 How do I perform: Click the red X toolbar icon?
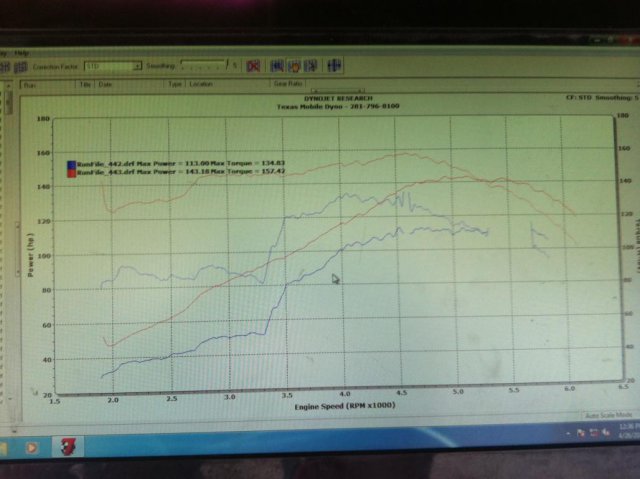254,66
